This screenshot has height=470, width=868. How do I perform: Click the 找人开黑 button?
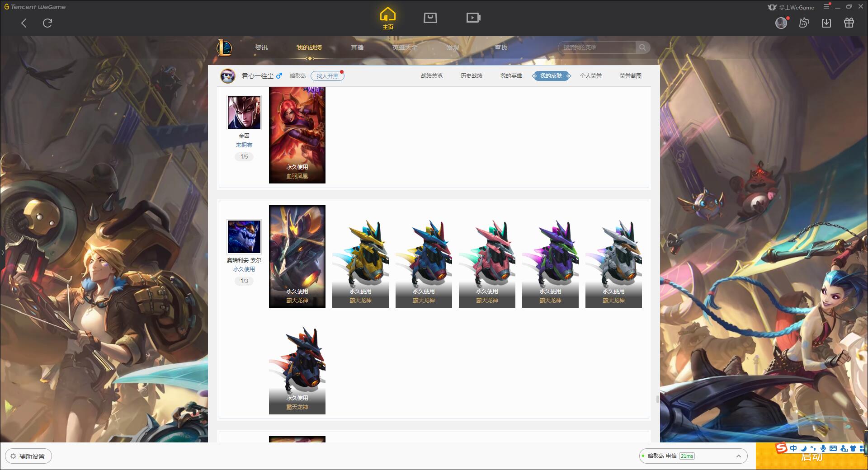click(327, 76)
